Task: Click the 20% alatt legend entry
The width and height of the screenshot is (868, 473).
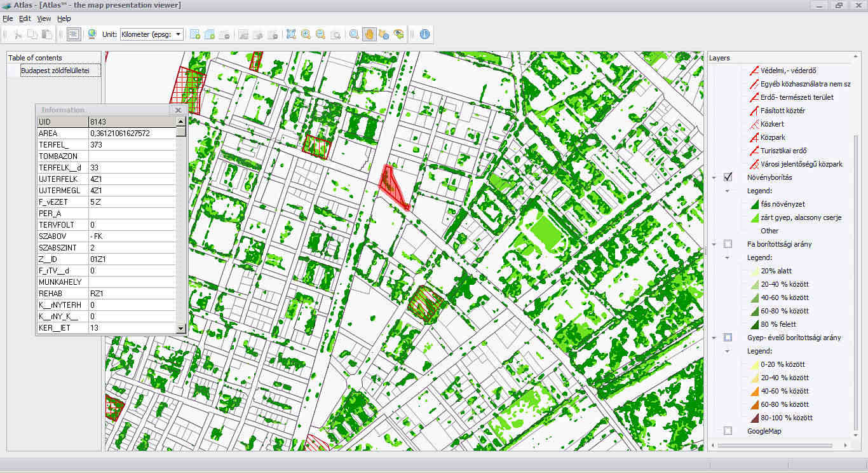Action: 776,271
